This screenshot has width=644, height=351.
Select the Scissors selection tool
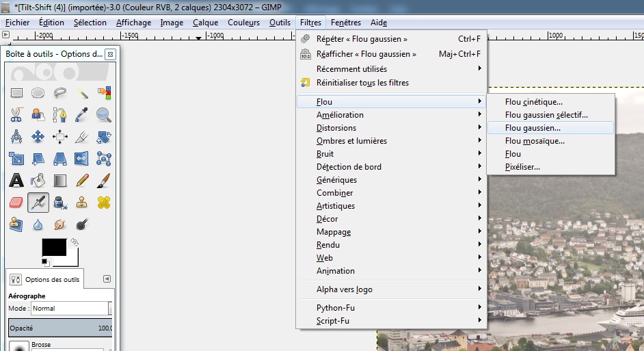(x=16, y=114)
